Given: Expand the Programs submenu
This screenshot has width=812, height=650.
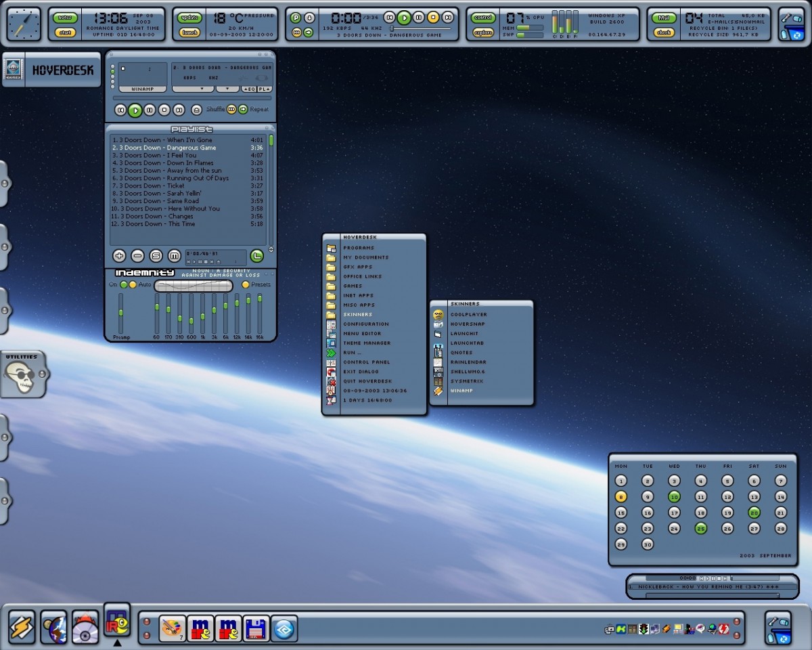Looking at the screenshot, I should click(374, 248).
